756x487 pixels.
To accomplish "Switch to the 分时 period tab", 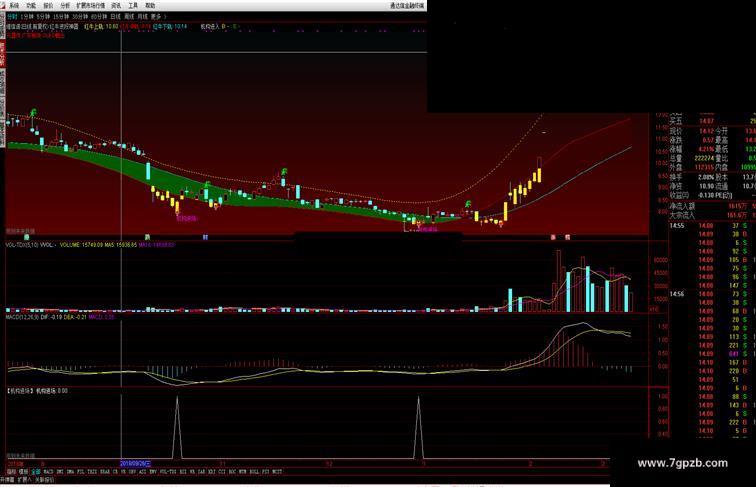I will (x=12, y=16).
